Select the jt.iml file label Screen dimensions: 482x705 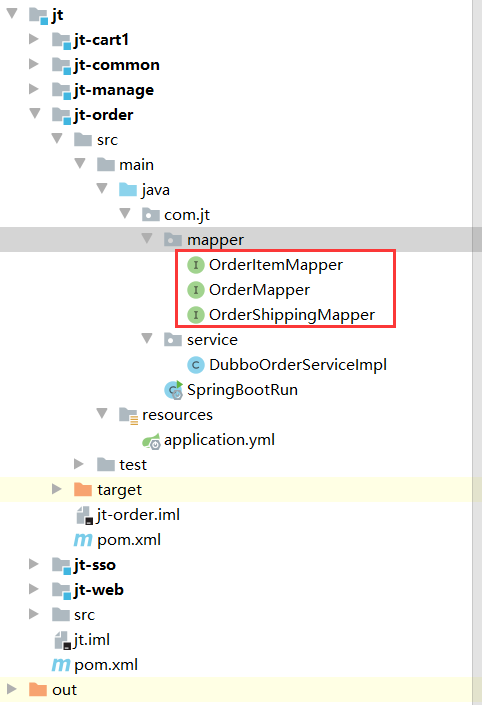pos(92,639)
